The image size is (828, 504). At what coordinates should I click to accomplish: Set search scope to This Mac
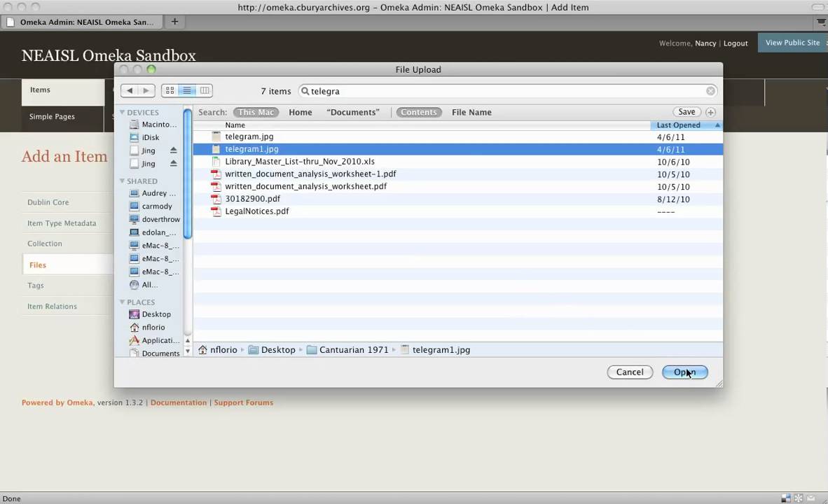click(x=256, y=113)
